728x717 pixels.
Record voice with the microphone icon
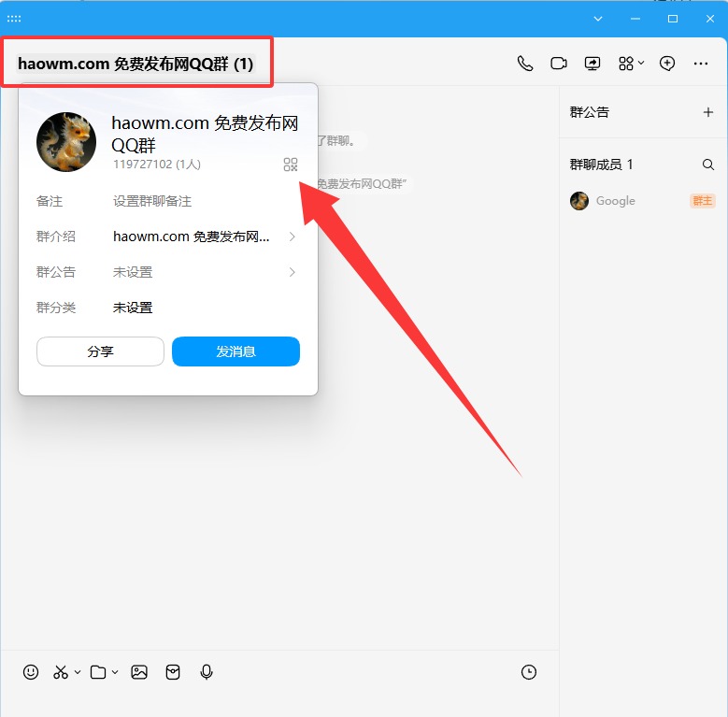click(x=207, y=672)
